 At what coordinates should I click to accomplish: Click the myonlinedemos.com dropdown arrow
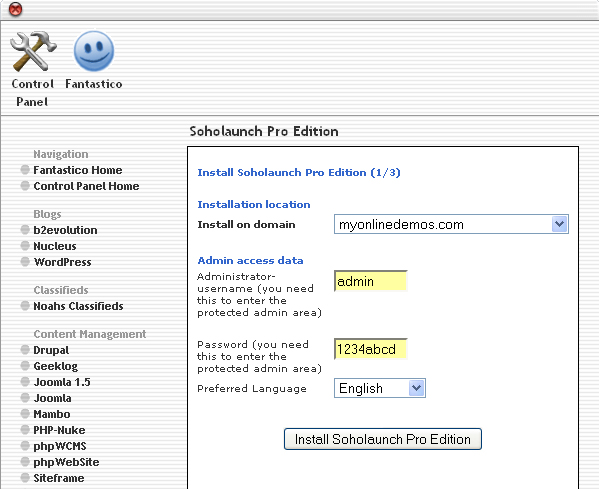560,224
